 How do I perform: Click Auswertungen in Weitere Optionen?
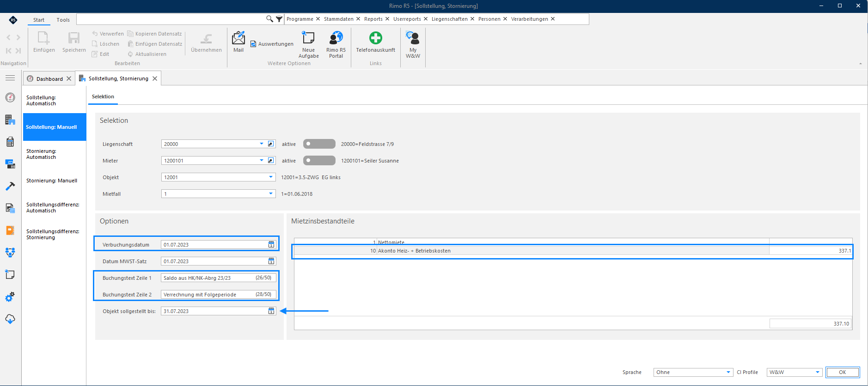tap(272, 44)
